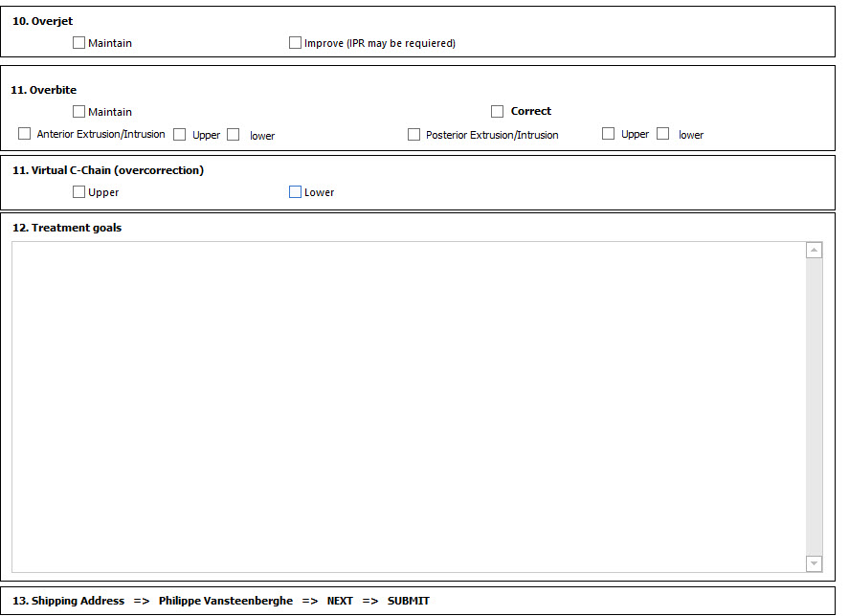The height and width of the screenshot is (616, 849).
Task: Check lower next to Posterior Extrusion/Intrusion
Action: (x=663, y=134)
